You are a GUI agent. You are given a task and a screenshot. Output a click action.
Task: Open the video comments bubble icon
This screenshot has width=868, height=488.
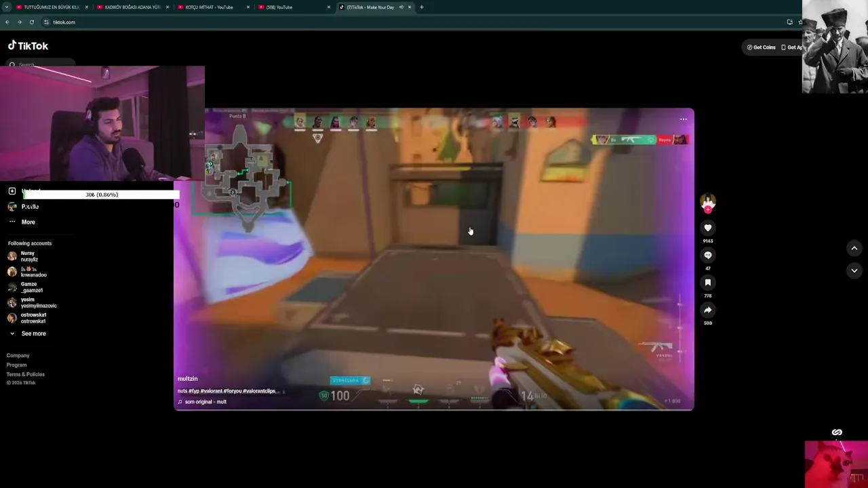coord(707,255)
